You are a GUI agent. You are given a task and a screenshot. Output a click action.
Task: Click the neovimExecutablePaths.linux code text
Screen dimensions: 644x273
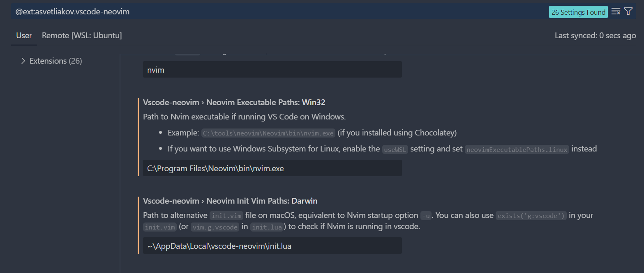[x=517, y=149]
